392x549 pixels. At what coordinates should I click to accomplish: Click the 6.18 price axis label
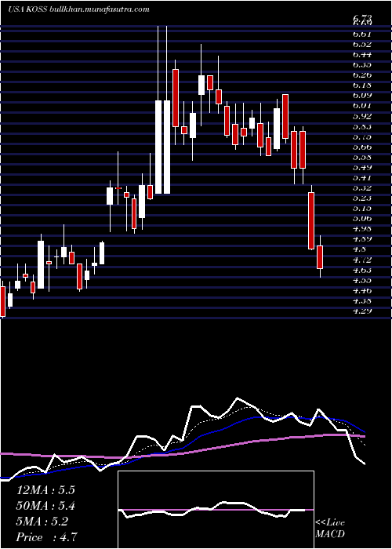(362, 85)
